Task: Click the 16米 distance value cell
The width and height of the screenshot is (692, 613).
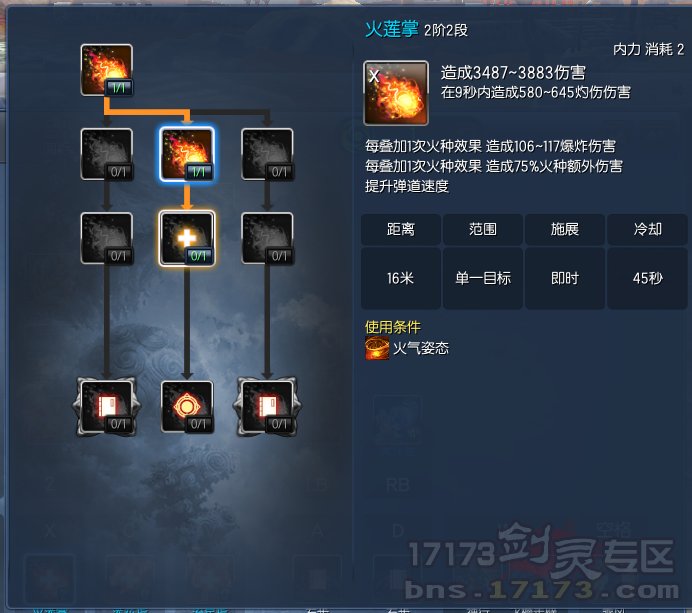Action: click(x=401, y=278)
